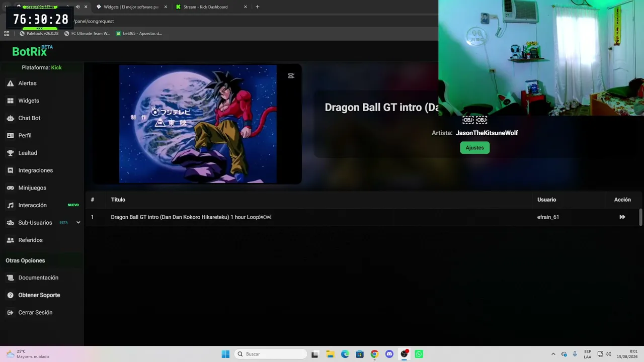Open the weather widget showing 25°C
Screen dimensions: 644x362
(28, 354)
